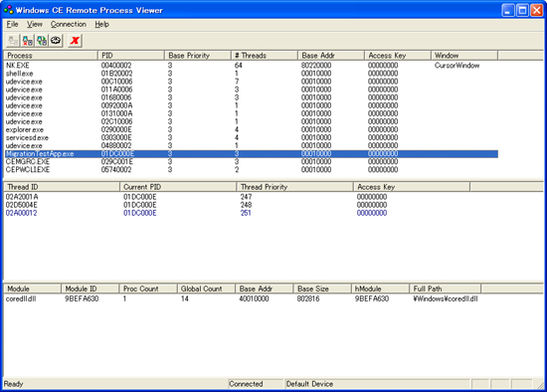Click the Access Key header in the thread list
The width and height of the screenshot is (547, 392).
(412, 187)
